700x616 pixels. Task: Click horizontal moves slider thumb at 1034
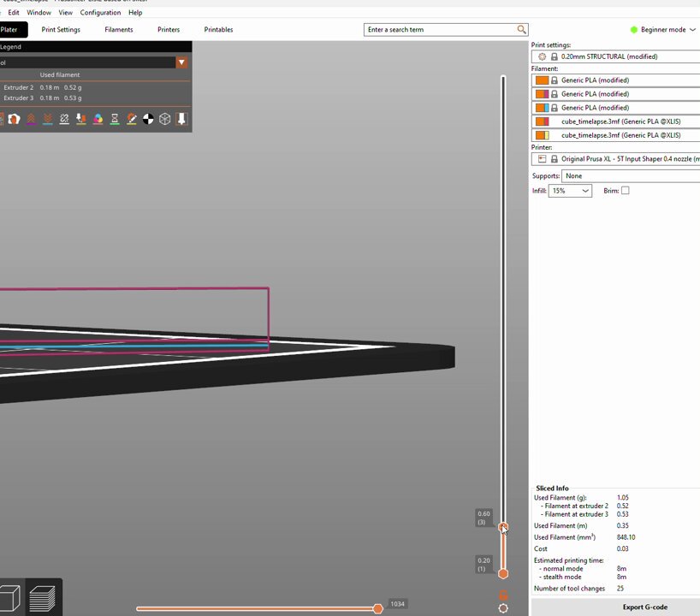[378, 608]
